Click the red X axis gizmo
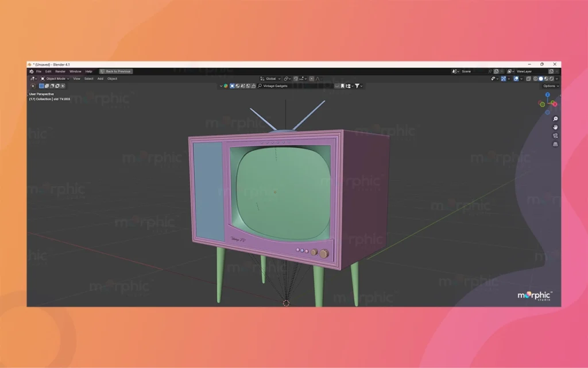The image size is (588, 368). (555, 104)
